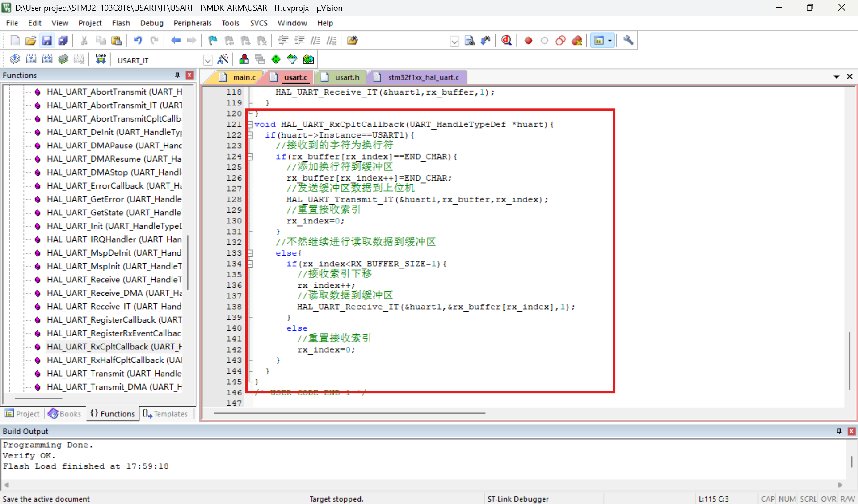858x504 pixels.
Task: Switch to the Templates panel tab
Action: 165,414
